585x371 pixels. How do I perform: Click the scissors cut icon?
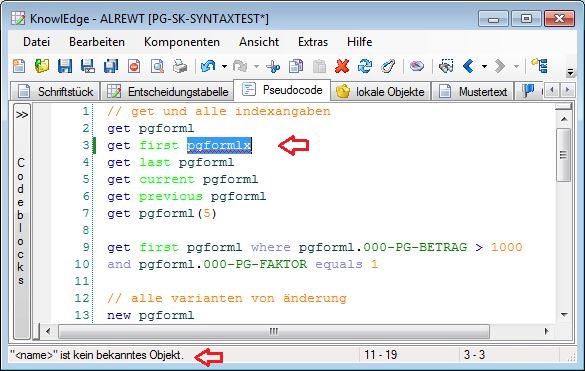273,67
